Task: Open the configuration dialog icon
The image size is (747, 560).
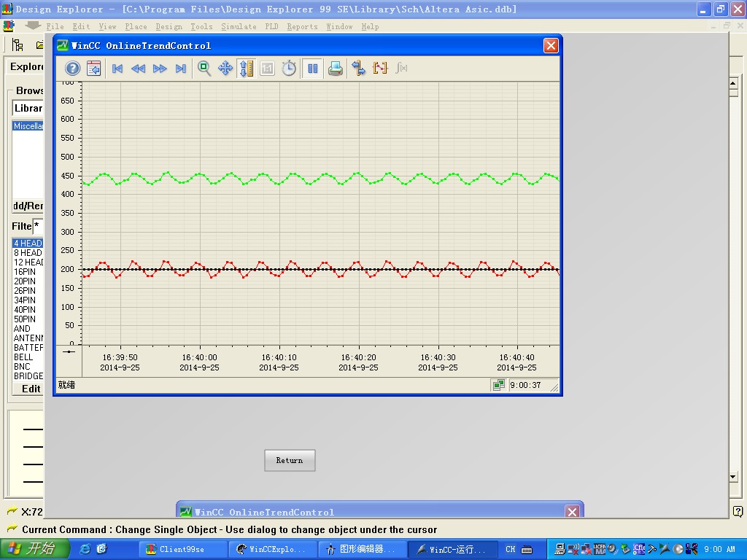Action: (x=94, y=69)
